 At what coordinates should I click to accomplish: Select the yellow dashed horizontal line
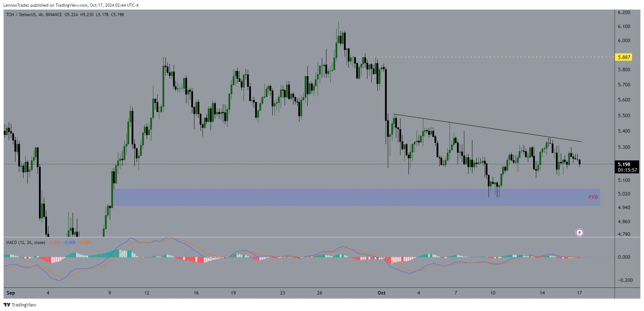click(x=483, y=57)
